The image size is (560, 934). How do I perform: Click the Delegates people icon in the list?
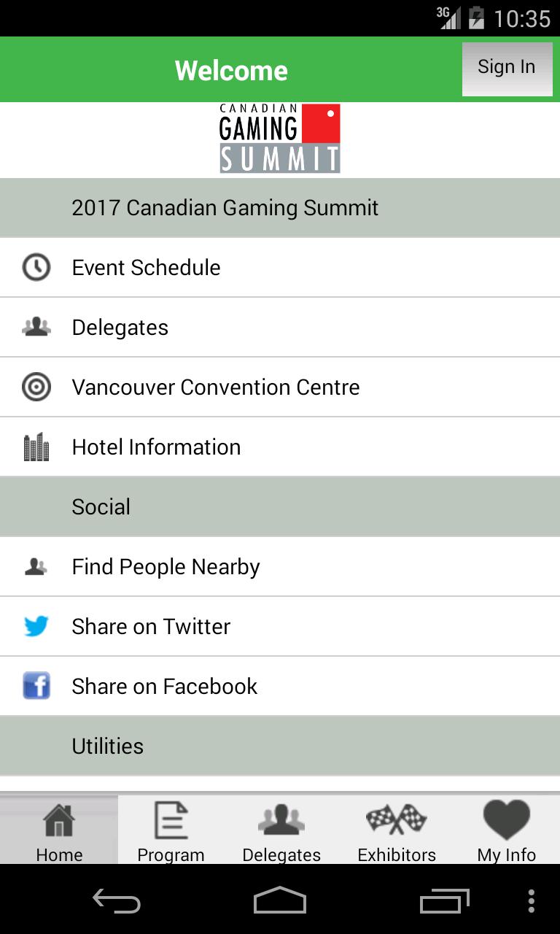(36, 327)
